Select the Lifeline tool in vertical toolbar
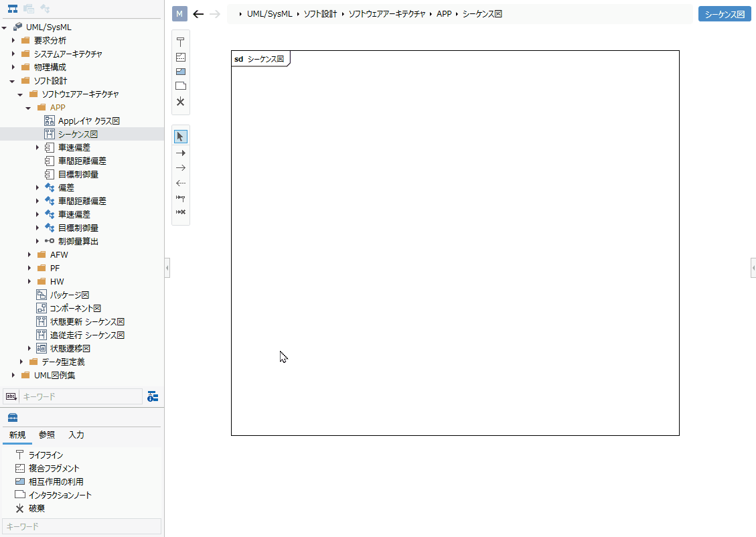This screenshot has height=537, width=756. click(180, 42)
